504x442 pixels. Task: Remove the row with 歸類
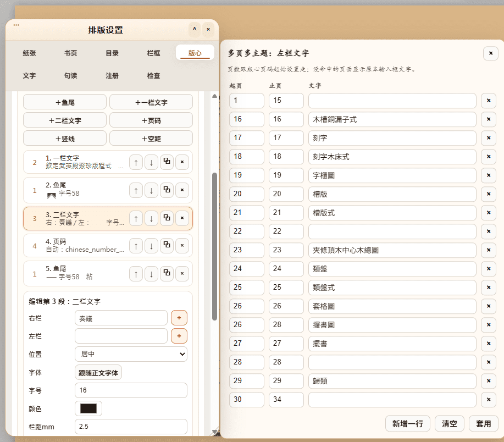[489, 380]
